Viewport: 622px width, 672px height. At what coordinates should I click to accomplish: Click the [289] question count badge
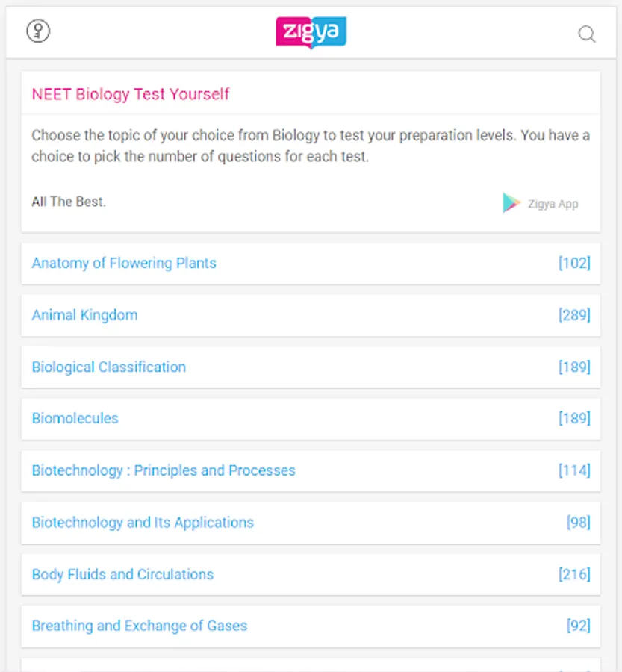pos(574,315)
